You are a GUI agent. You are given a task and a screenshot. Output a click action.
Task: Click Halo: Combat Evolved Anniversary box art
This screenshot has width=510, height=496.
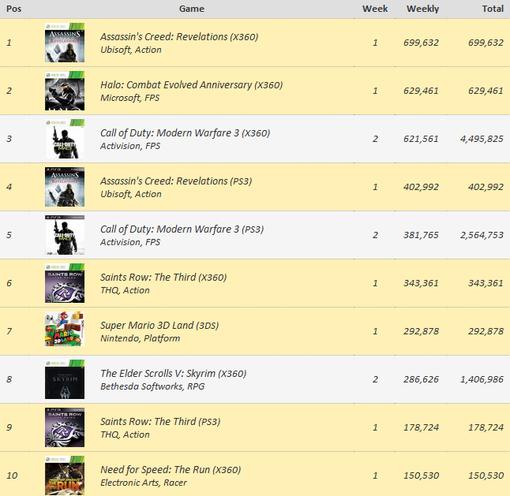[65, 91]
